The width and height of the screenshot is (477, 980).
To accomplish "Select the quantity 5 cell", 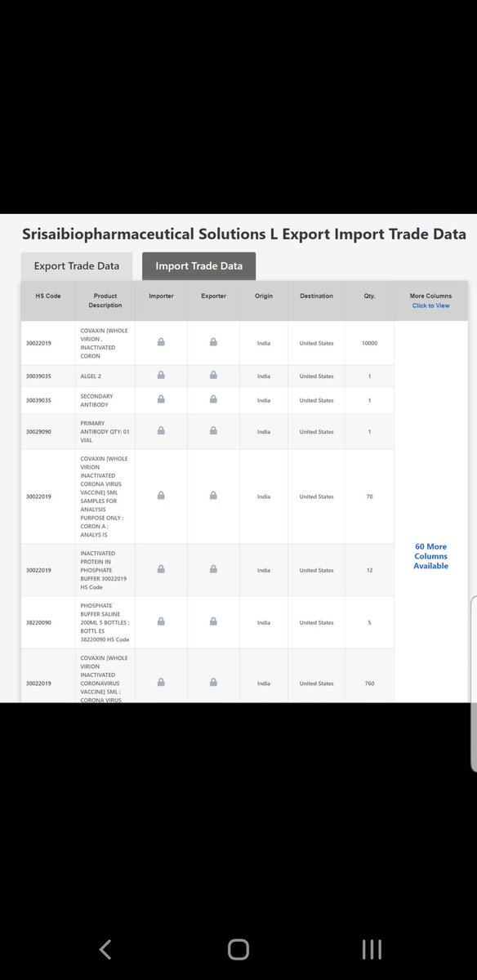I will click(x=369, y=622).
